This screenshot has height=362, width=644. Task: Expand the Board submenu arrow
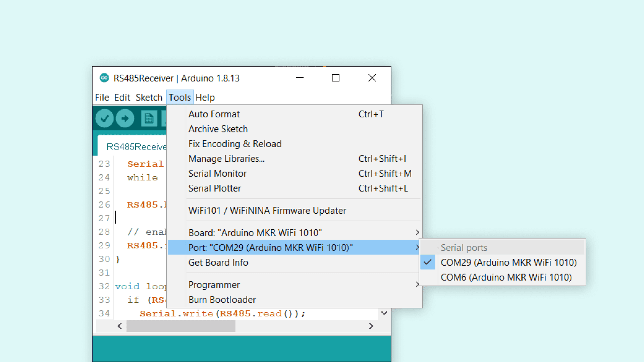point(417,232)
